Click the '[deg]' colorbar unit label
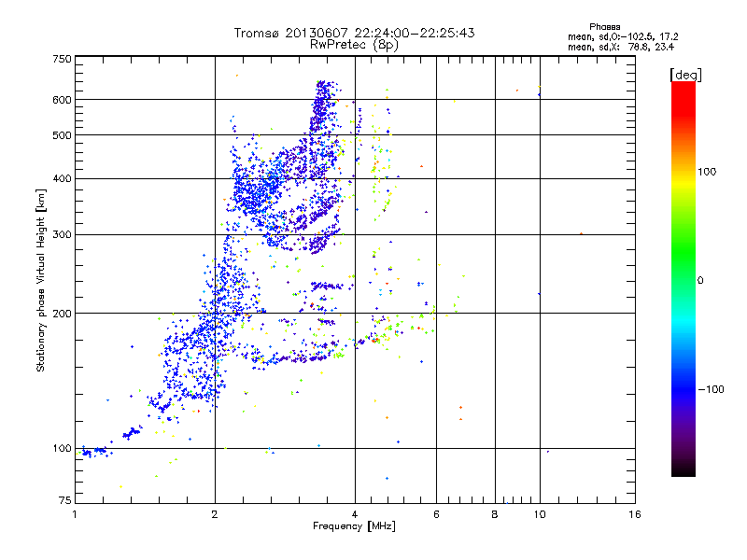Viewport: 747px width, 560px height. click(685, 75)
